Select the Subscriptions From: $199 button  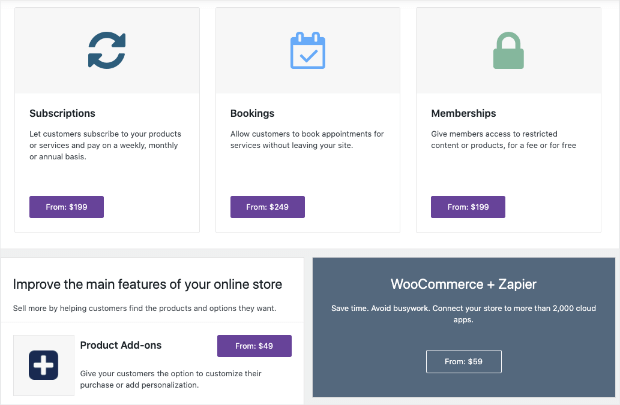tap(66, 207)
